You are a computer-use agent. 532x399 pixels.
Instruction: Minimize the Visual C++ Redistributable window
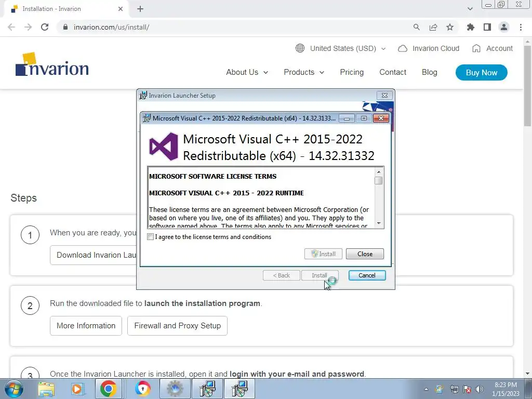[x=347, y=118]
